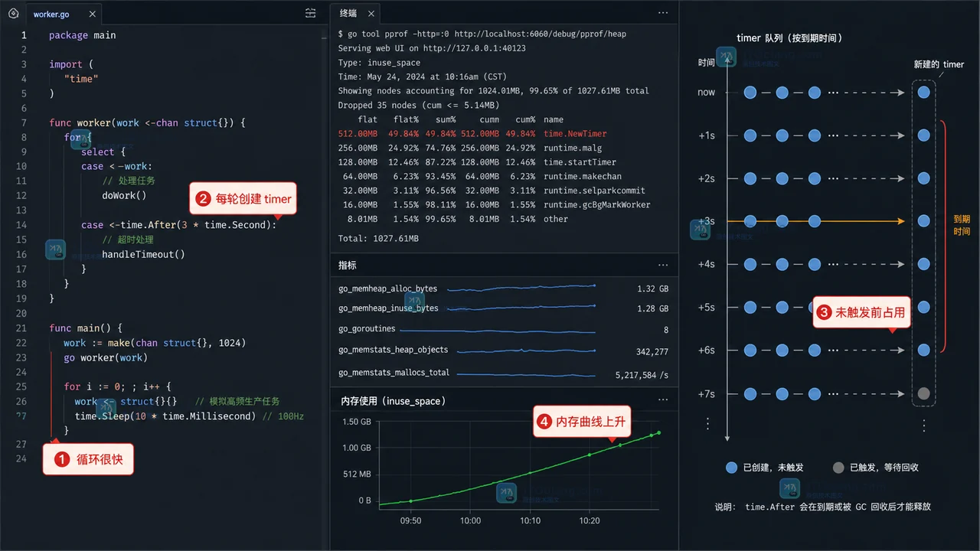
Task: Close the worker.go tab
Action: (x=91, y=15)
